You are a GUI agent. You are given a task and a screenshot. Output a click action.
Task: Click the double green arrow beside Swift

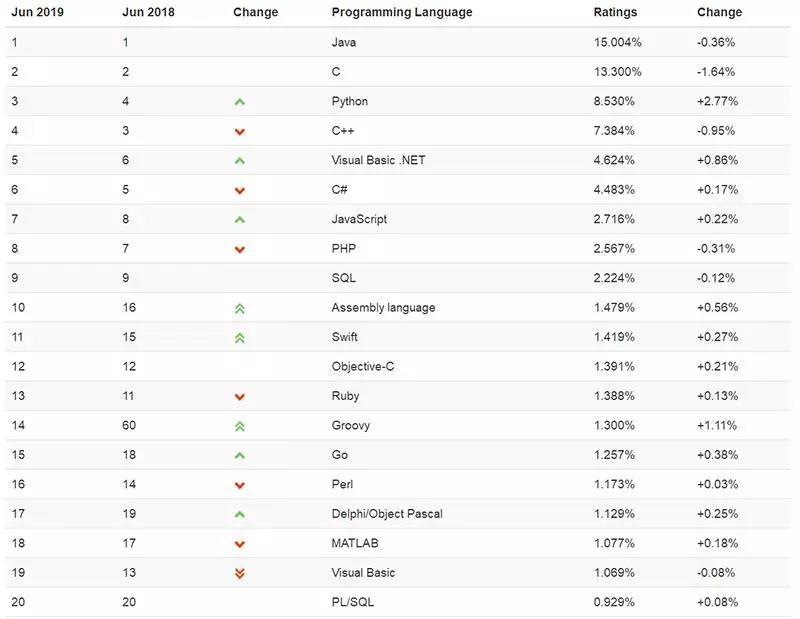pyautogui.click(x=240, y=338)
